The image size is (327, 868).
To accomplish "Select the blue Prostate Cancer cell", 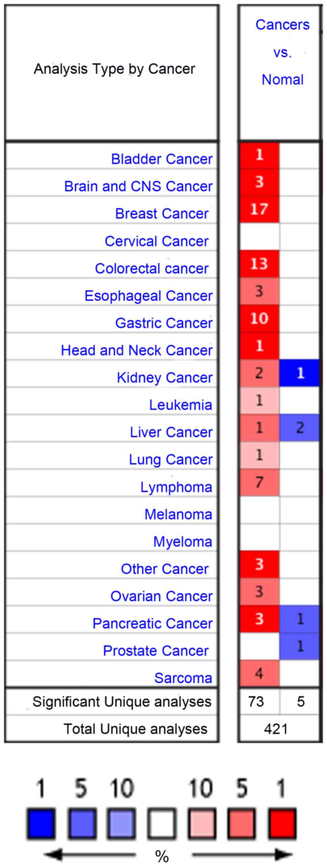I will (300, 646).
